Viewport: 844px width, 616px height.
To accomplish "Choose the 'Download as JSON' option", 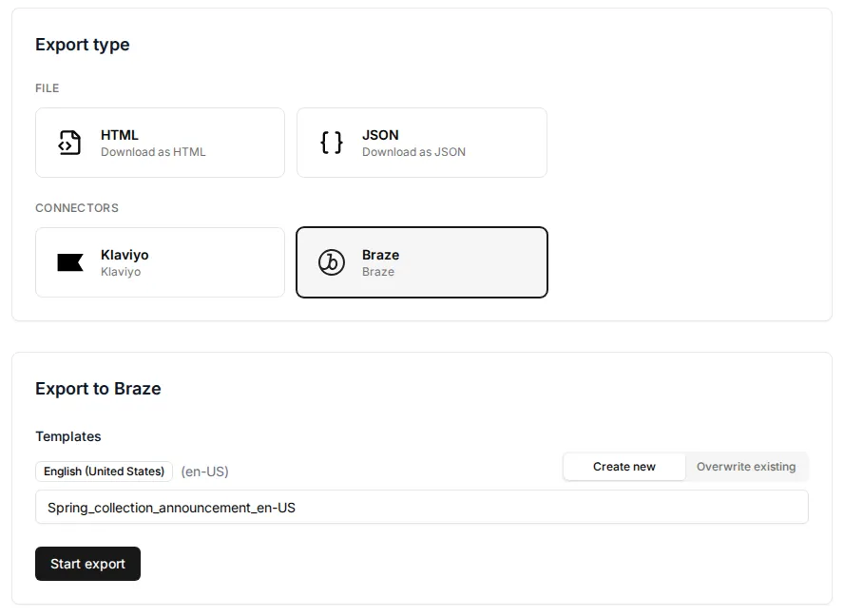I will (x=421, y=143).
